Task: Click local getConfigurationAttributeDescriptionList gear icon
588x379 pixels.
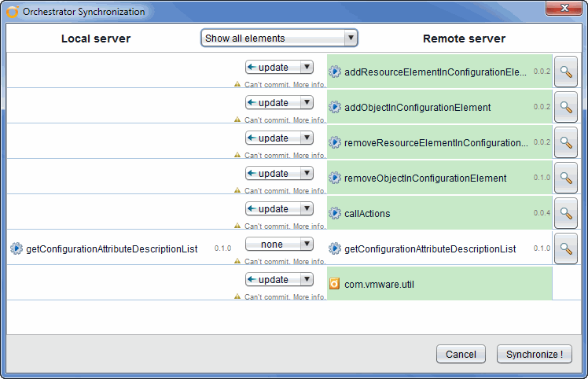Action: click(17, 248)
